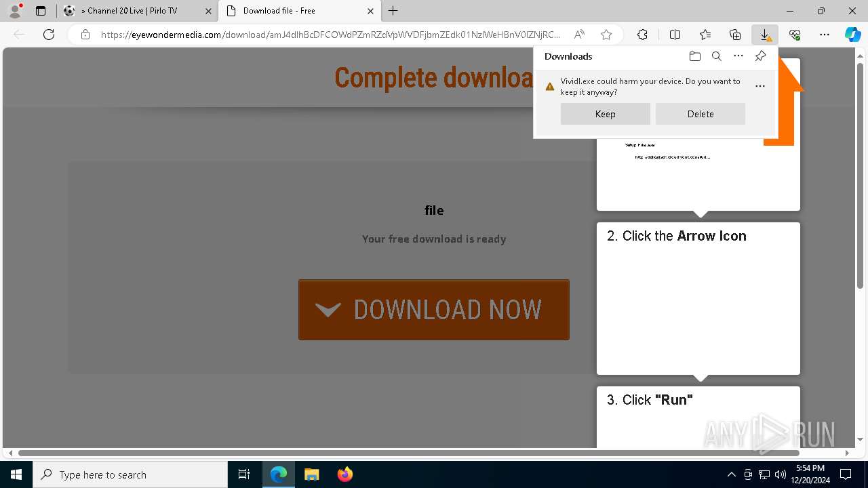Open Edge Settings and more menu
The image size is (868, 488).
825,35
